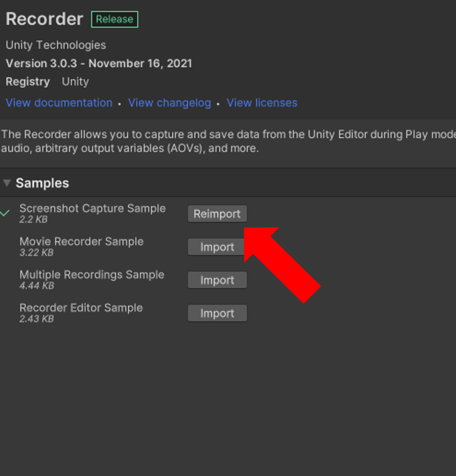Select the Screenshot Capture Sample name
This screenshot has width=456, height=476.
click(x=92, y=208)
